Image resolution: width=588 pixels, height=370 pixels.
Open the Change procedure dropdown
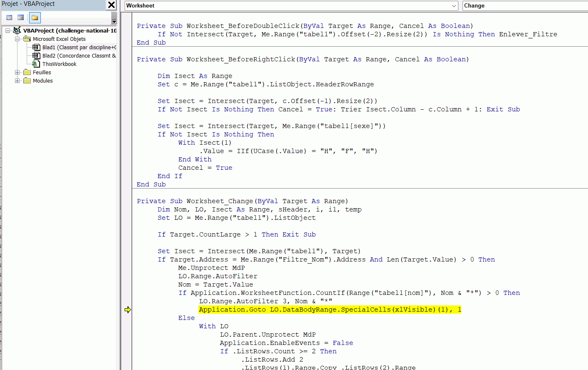click(x=525, y=6)
